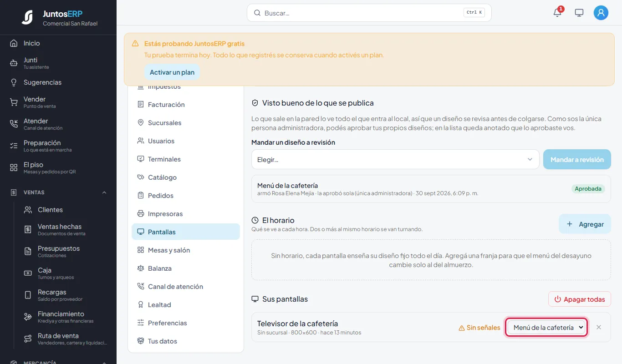Go to Sugerencias lightbulb item

coord(58,82)
